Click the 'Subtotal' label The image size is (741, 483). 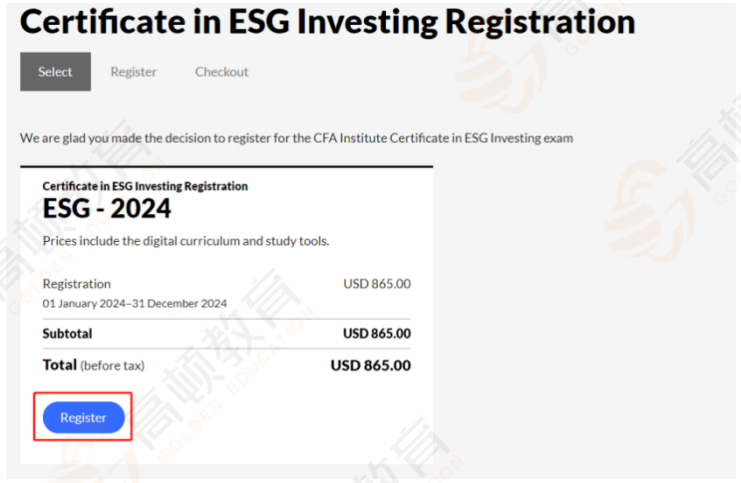(x=67, y=333)
